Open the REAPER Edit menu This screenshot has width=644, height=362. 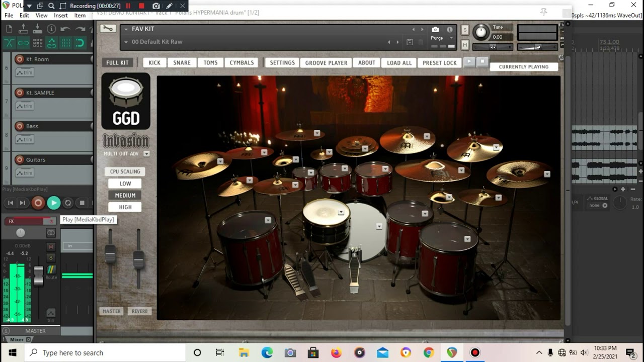[24, 16]
